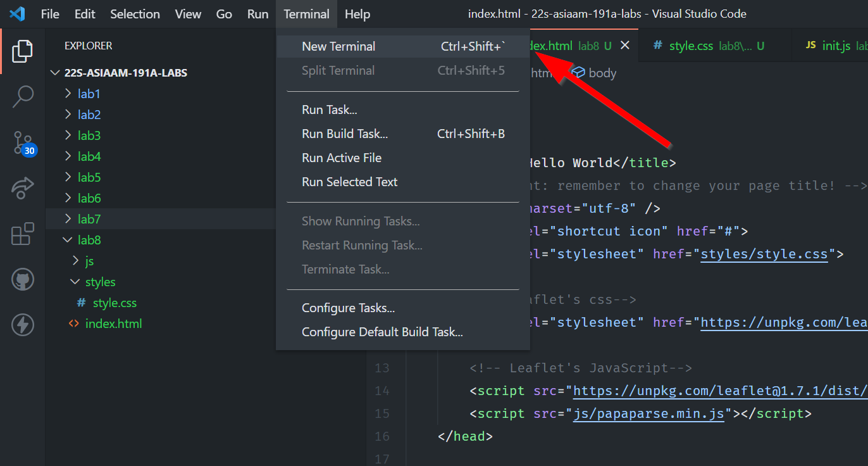
Task: Open the Search view icon
Action: pos(22,97)
